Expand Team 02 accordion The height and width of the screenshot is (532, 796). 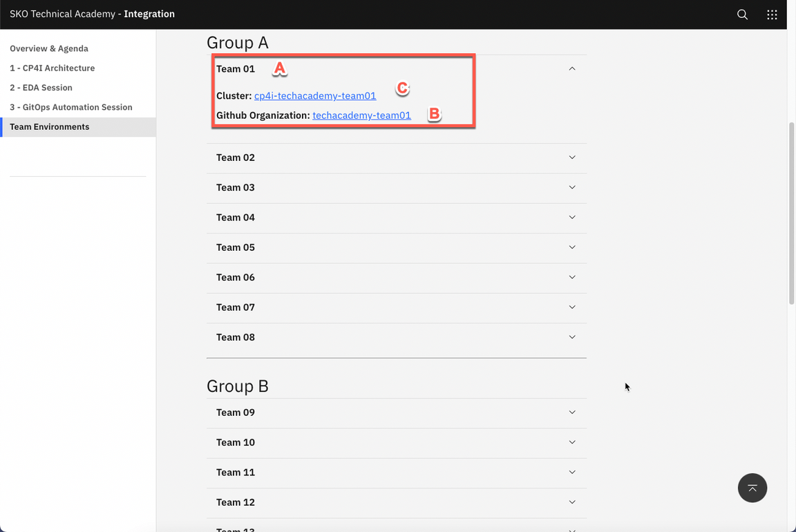(x=396, y=158)
